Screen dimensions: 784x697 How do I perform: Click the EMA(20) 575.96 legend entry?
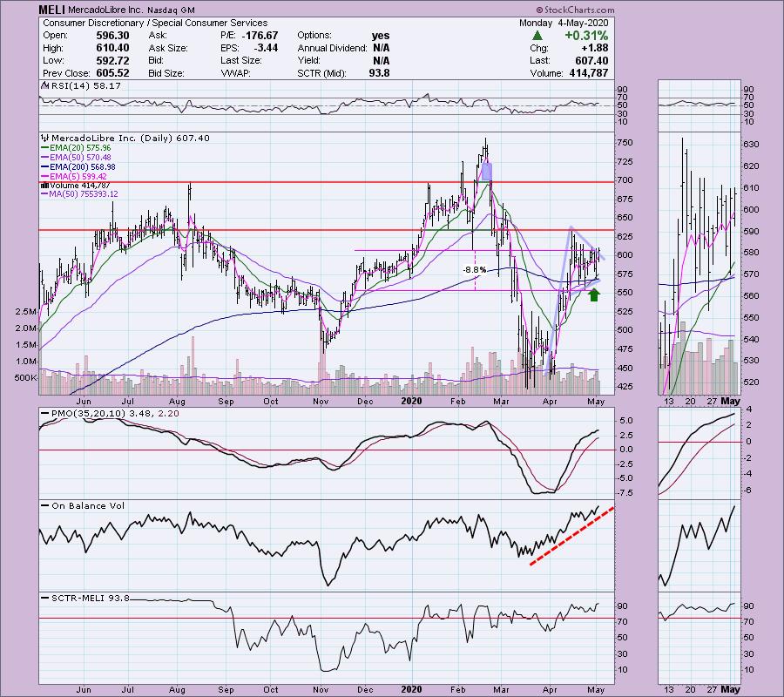click(x=80, y=148)
